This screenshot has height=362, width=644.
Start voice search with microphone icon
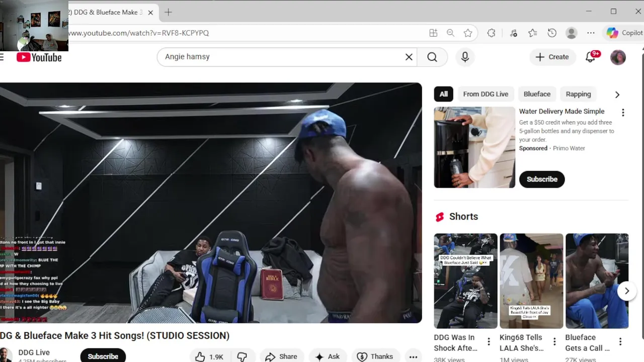465,57
